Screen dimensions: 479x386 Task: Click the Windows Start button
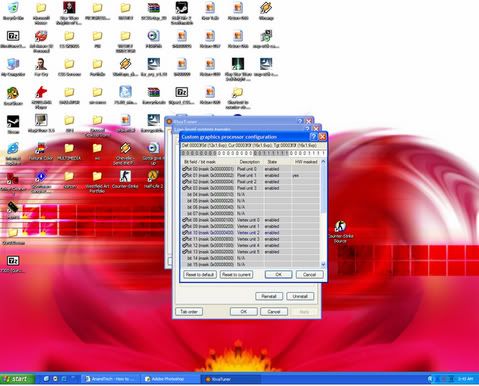(x=17, y=379)
